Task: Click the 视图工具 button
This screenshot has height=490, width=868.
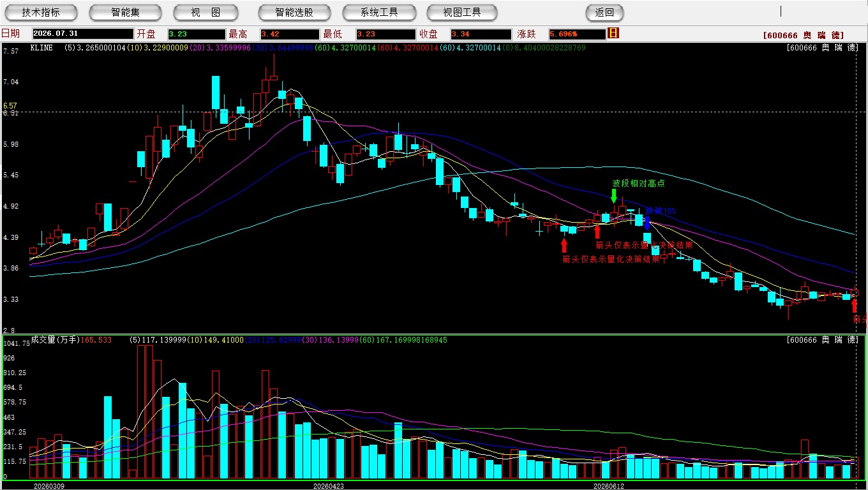Action: (x=463, y=12)
